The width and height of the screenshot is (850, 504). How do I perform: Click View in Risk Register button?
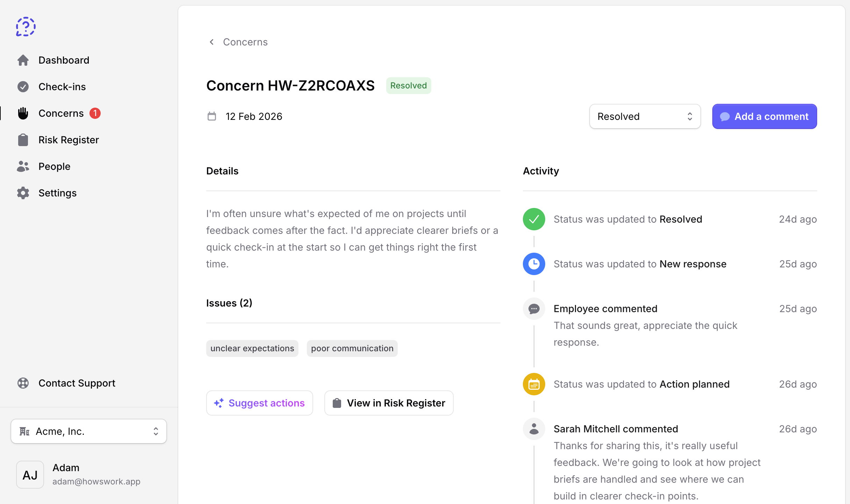(x=389, y=403)
